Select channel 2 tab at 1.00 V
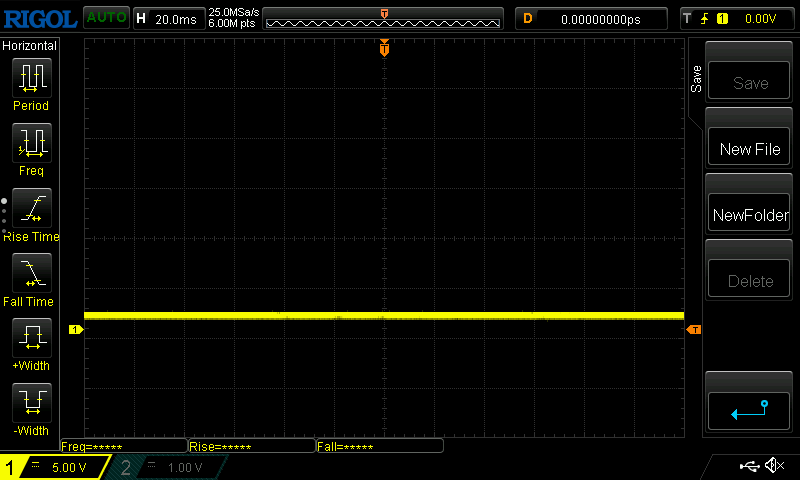 point(167,467)
